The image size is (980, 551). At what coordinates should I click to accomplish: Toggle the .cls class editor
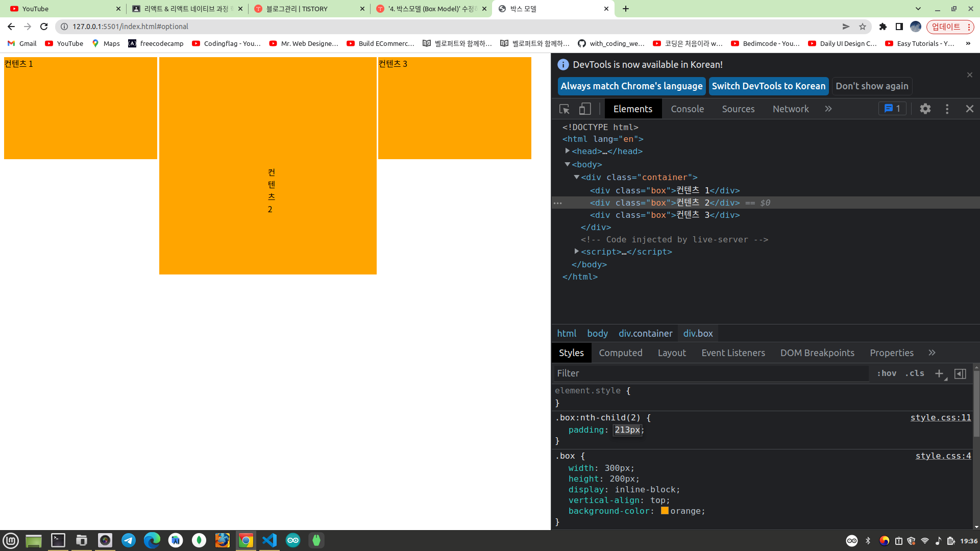(915, 373)
